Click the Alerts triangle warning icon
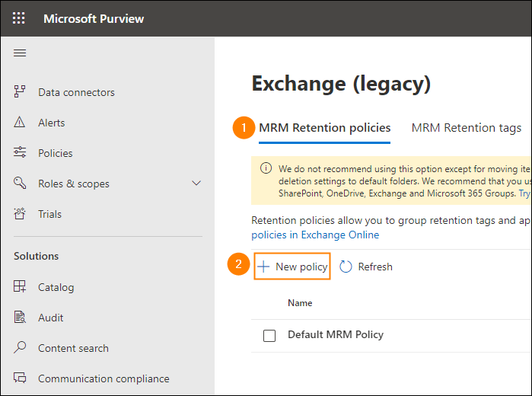The image size is (532, 396). tap(20, 122)
